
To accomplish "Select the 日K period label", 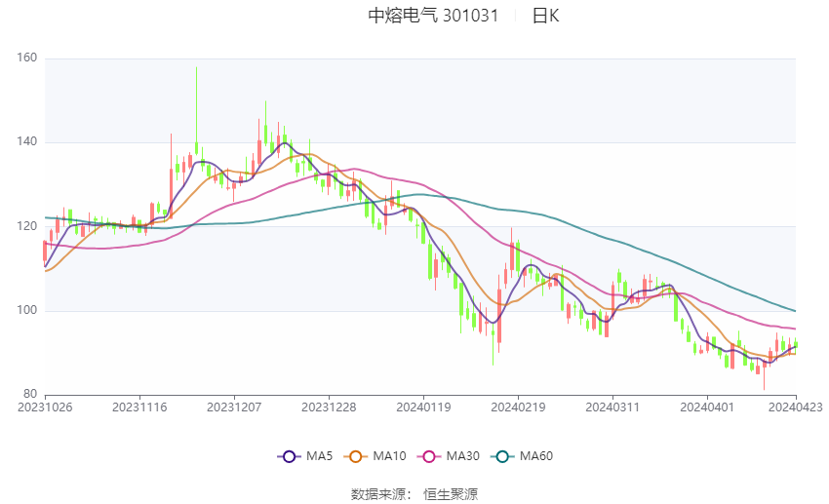I will point(545,16).
